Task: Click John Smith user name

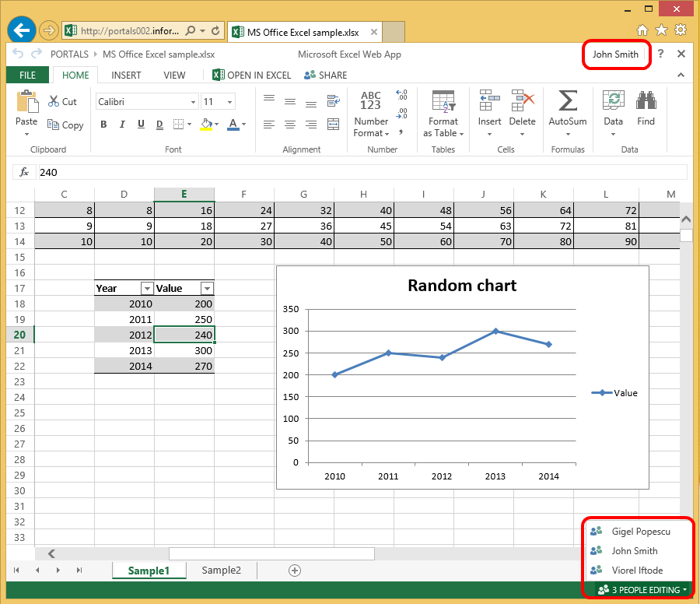Action: [x=615, y=54]
